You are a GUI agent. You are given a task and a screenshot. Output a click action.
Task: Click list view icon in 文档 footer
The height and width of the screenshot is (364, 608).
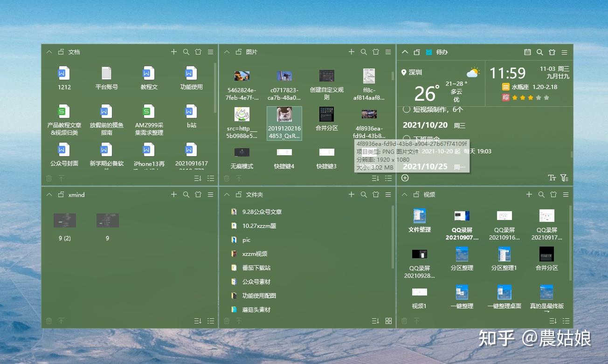point(211,178)
